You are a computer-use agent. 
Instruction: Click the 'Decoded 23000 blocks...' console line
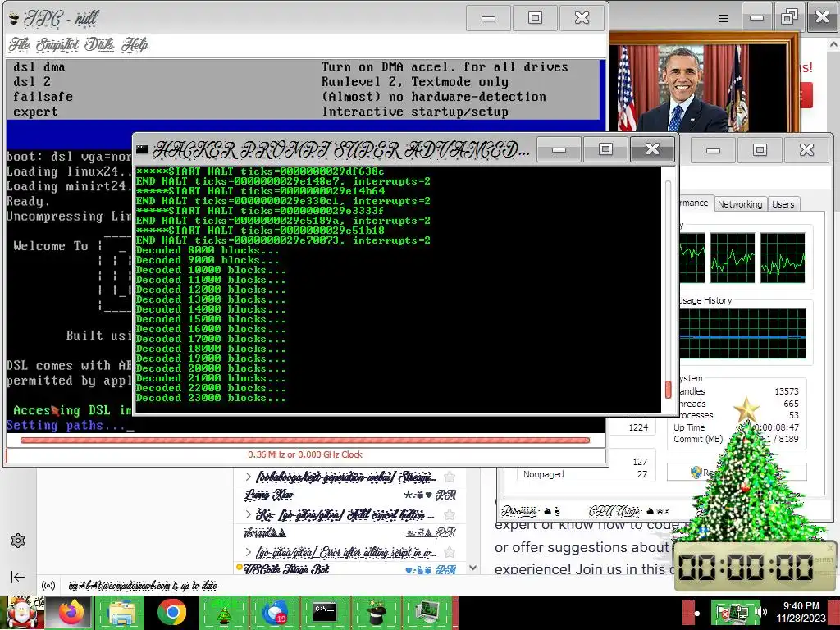(210, 398)
